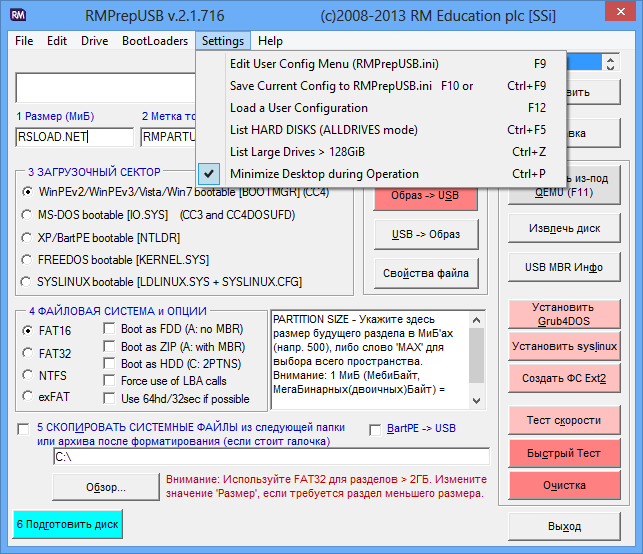This screenshot has width=643, height=554.
Task: Click the QEMU (F11) button
Action: point(564,185)
